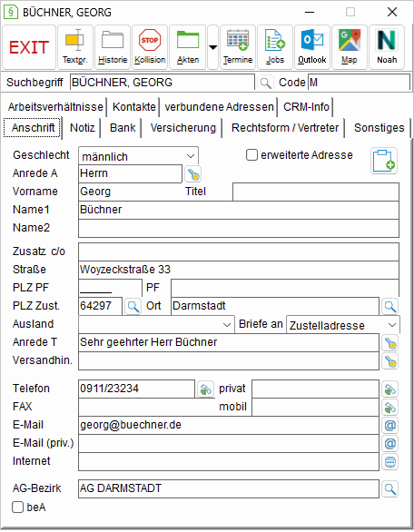Select the Anschrift tab

pyautogui.click(x=33, y=128)
